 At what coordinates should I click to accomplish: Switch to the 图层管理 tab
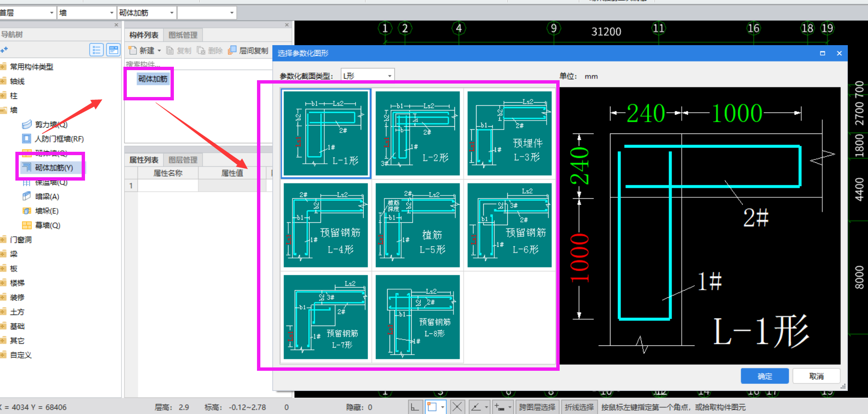click(183, 160)
